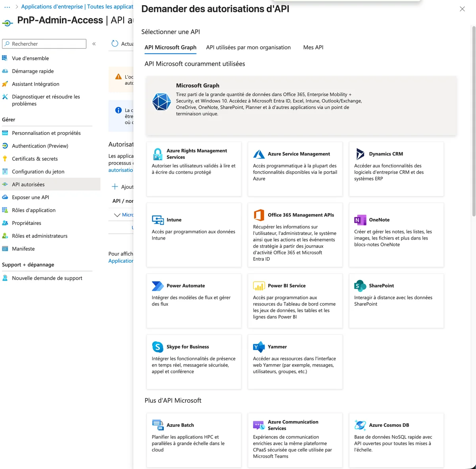Click the Yammer card description text

pos(294,365)
